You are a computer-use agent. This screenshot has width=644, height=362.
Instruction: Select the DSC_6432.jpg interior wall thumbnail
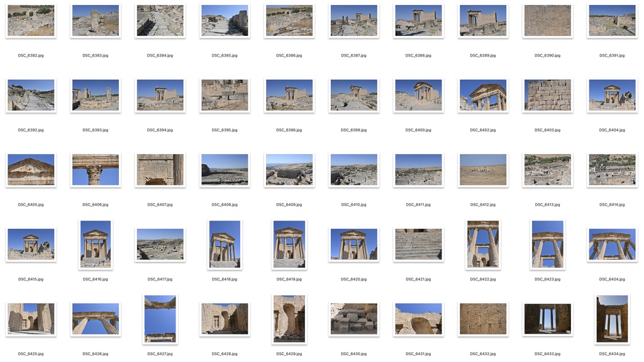[483, 319]
